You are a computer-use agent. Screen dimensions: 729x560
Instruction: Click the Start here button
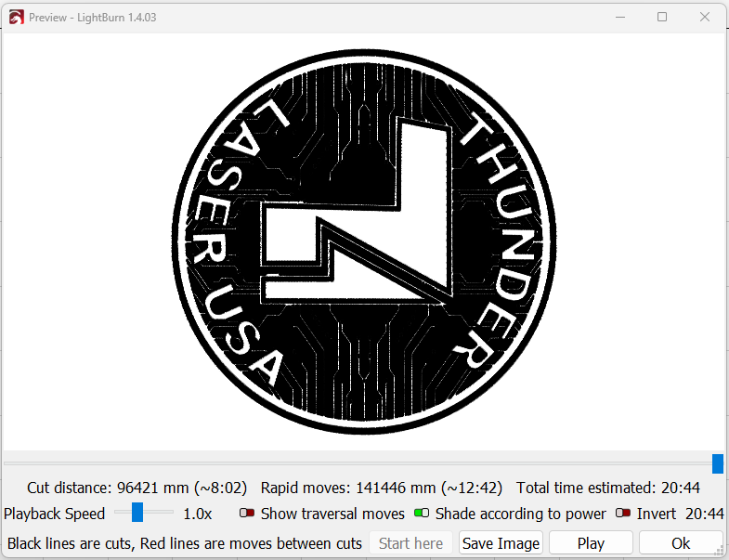(411, 542)
